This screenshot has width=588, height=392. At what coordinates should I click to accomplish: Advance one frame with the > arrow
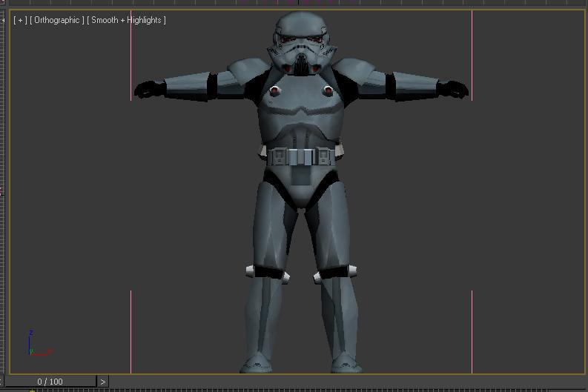[103, 382]
